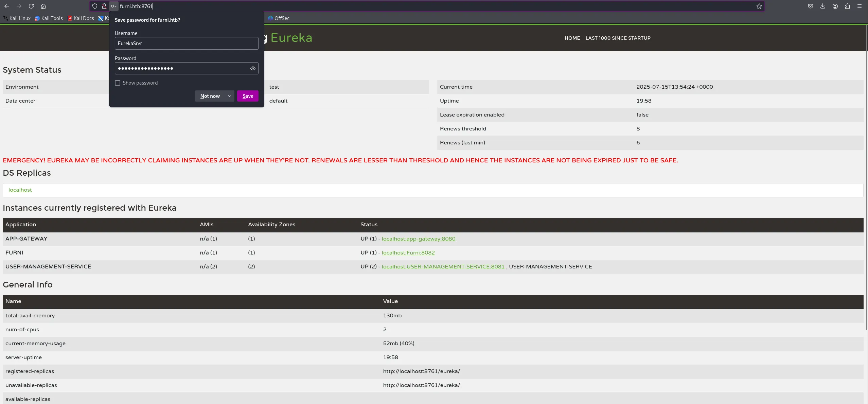Reload the current page
868x404 pixels.
(31, 6)
